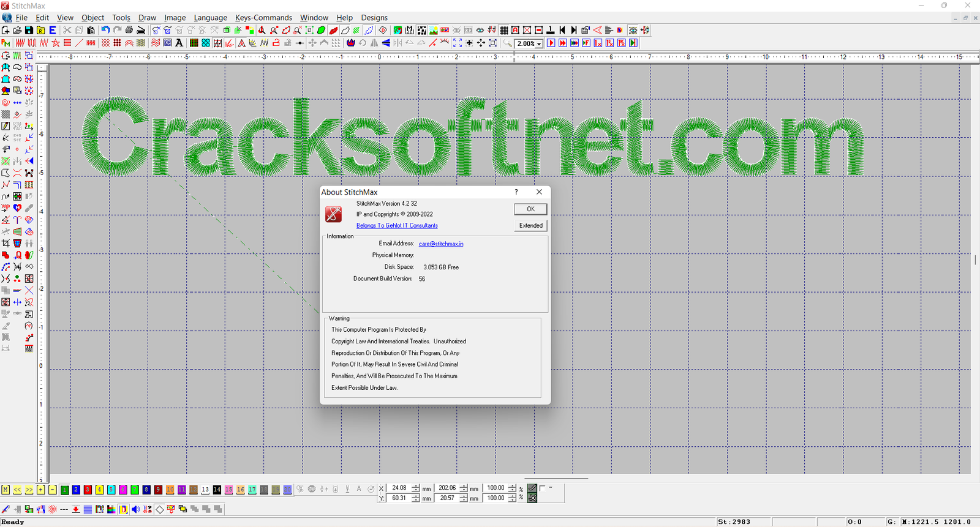Screen dimensions: 980x527
Task: Click the yellow M button in color bar
Action: point(6,490)
